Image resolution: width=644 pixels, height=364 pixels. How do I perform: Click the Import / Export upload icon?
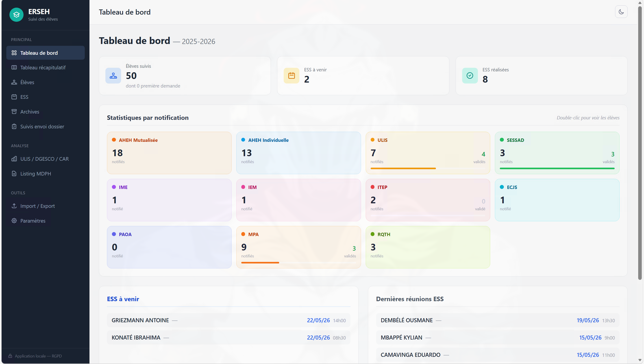[x=14, y=206]
